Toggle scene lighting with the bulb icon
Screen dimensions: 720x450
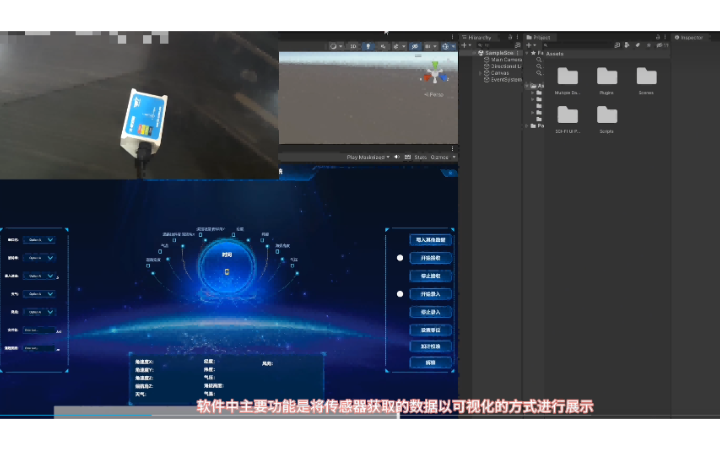click(368, 46)
